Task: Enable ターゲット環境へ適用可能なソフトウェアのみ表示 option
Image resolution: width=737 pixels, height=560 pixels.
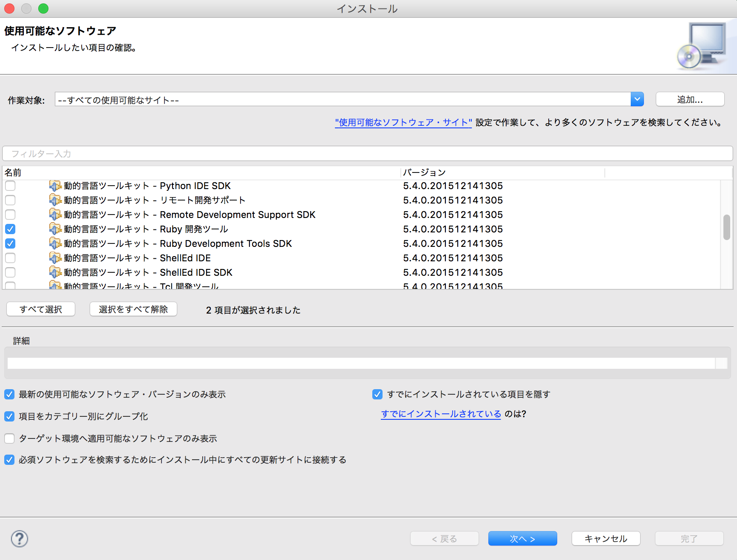Action: (x=9, y=438)
